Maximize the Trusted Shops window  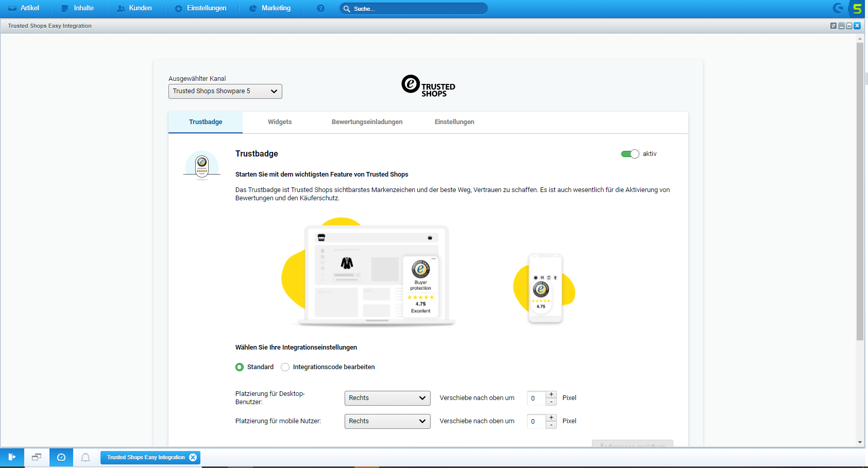(x=849, y=26)
